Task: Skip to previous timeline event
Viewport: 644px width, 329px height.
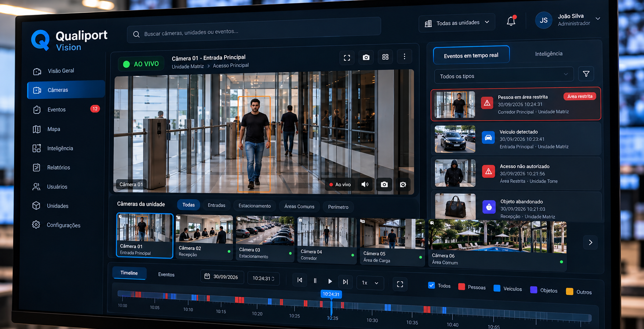Action: pyautogui.click(x=300, y=280)
